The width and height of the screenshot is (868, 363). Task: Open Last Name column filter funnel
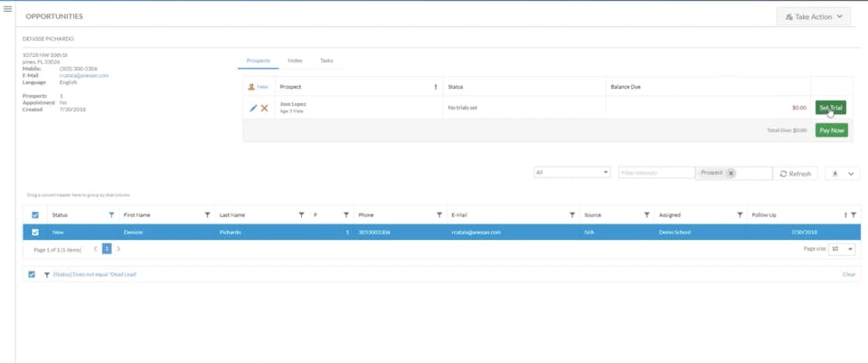(x=301, y=215)
